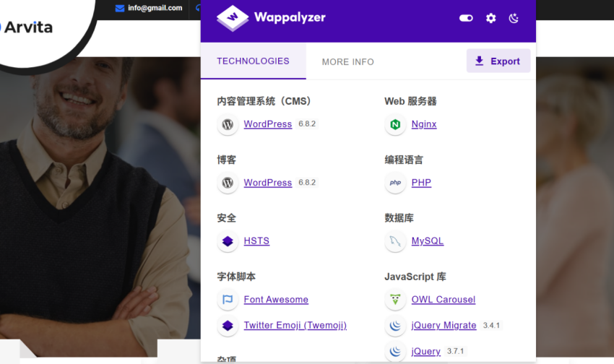Screen dimensions: 614x364
Task: Click the 字体脚本 category heading
Action: 236,277
